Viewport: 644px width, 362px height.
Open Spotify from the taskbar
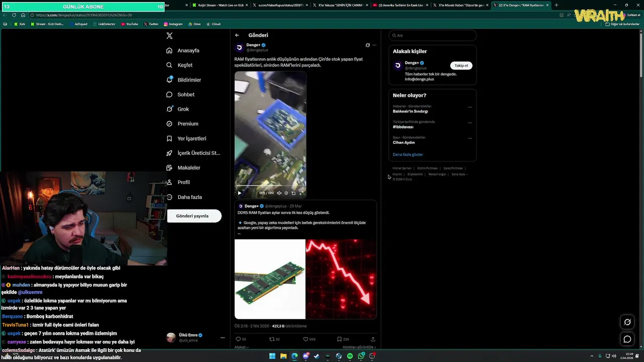click(350, 356)
